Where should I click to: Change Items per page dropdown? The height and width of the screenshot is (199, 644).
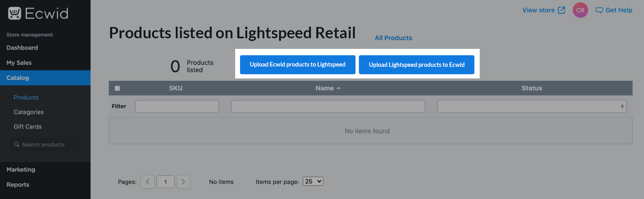pos(313,181)
